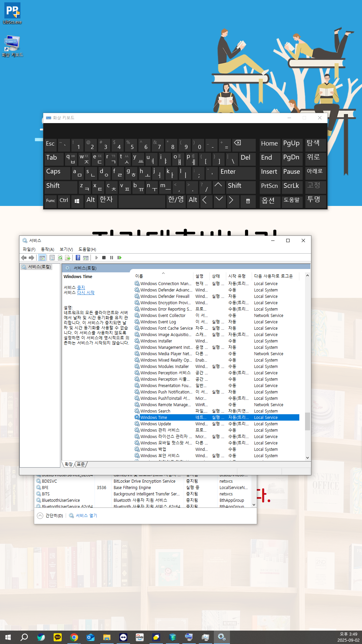Launch KakaoTalk from the taskbar
The width and height of the screenshot is (362, 644).
coord(58,637)
